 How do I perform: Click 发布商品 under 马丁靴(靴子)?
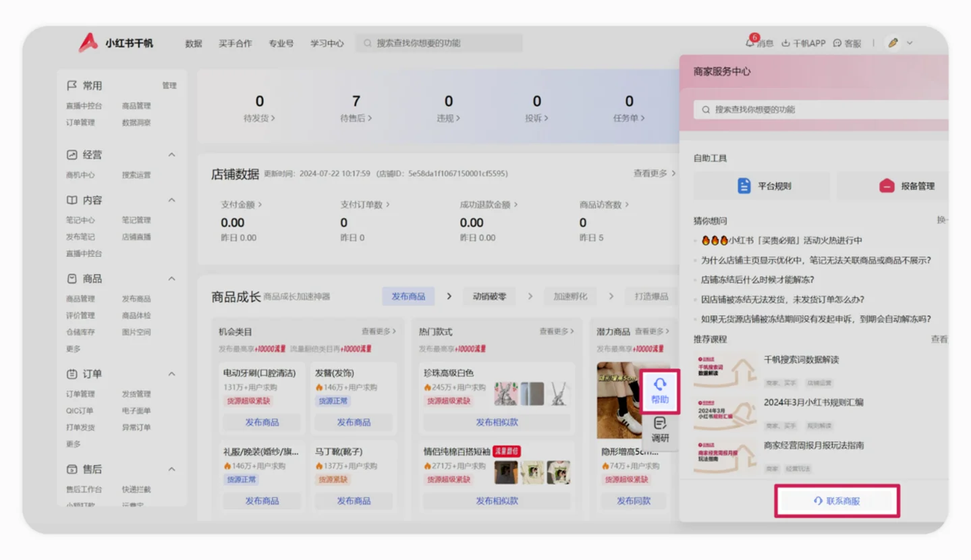click(354, 501)
